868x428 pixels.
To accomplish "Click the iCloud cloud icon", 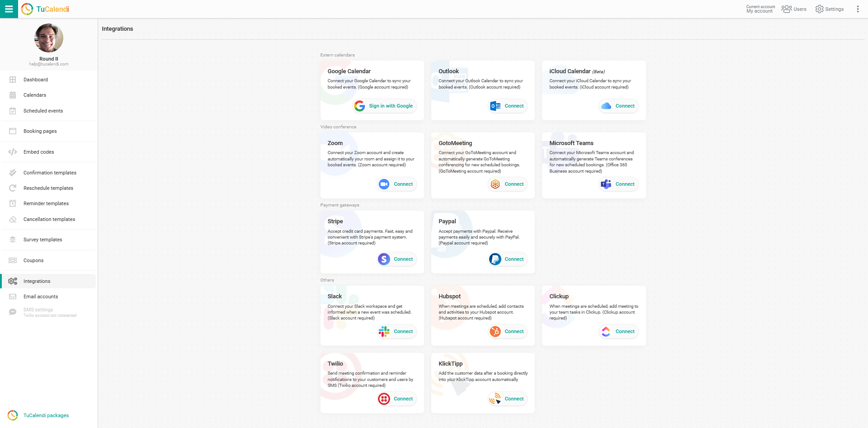I will pyautogui.click(x=606, y=106).
